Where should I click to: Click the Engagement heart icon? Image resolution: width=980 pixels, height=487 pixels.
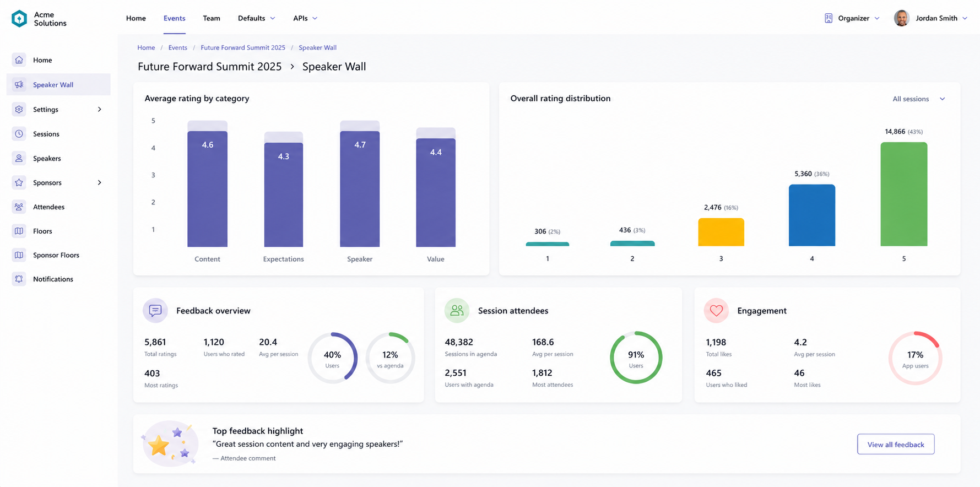coord(716,311)
